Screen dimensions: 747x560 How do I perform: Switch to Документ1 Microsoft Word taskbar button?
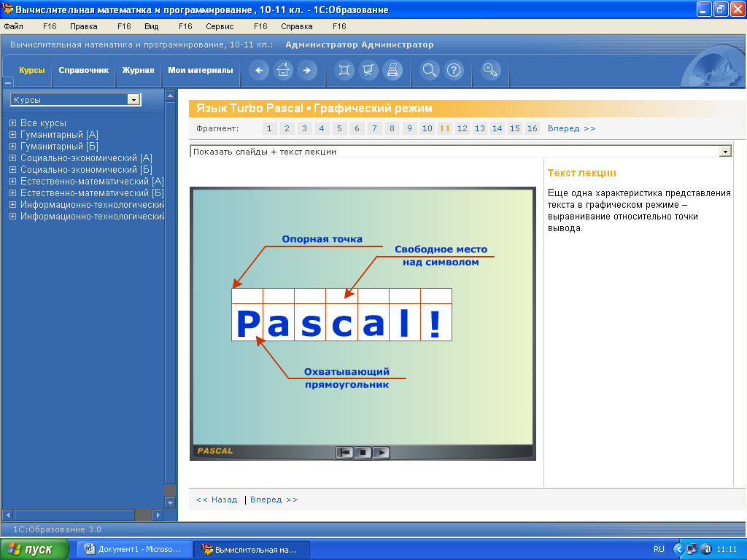pyautogui.click(x=133, y=549)
